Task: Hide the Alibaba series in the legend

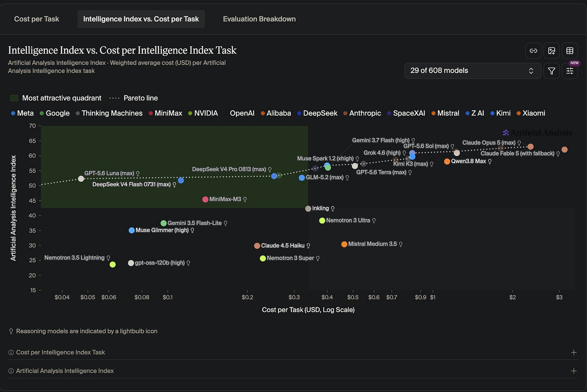Action: (x=276, y=113)
